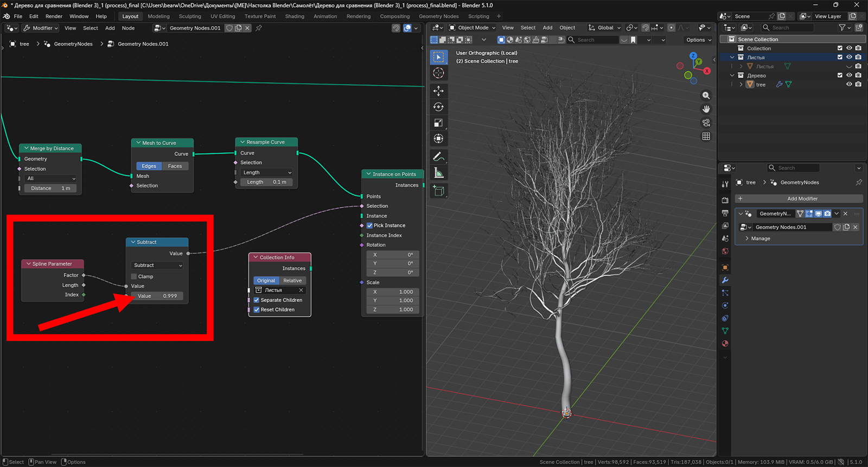
Task: Click the Add Modifier button
Action: 802,199
